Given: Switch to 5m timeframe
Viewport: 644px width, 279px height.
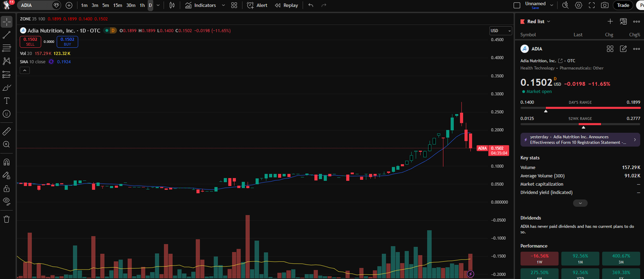Looking at the screenshot, I should (x=106, y=5).
